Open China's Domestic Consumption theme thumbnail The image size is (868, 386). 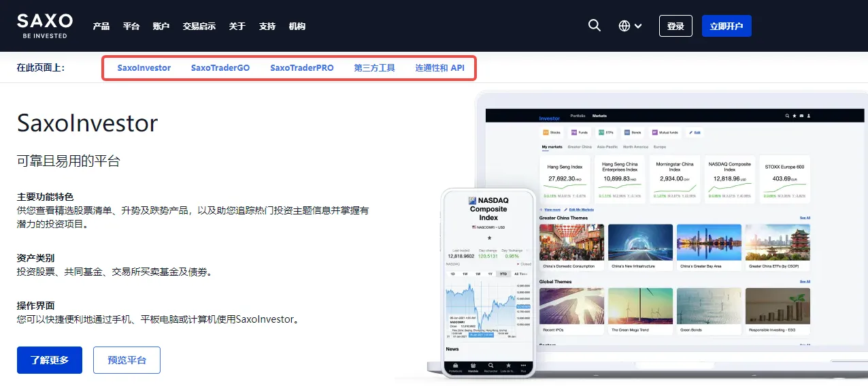pos(571,243)
